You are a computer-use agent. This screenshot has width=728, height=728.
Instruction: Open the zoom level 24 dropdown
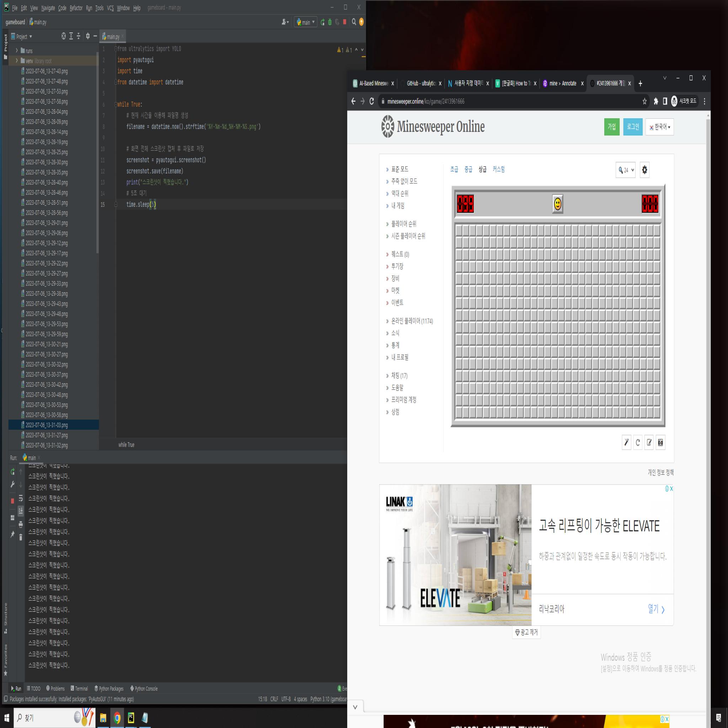coord(626,170)
